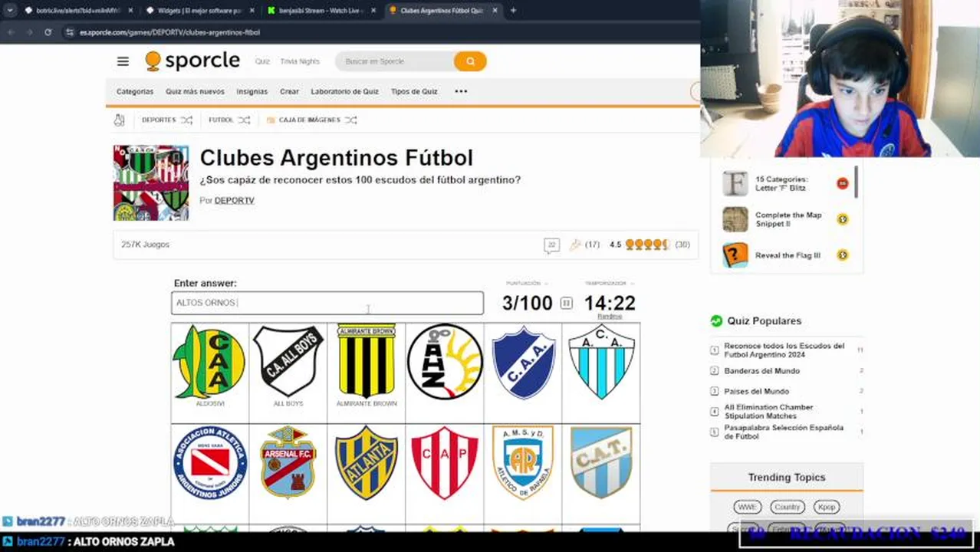Click the tag icon beside DEPORTES
This screenshot has height=552, width=980.
click(x=119, y=120)
